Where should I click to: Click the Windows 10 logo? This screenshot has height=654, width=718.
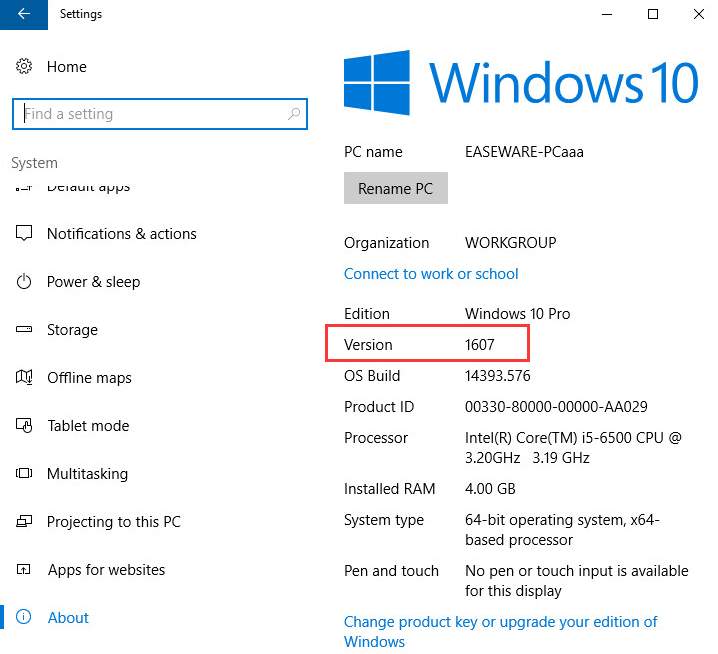click(521, 83)
